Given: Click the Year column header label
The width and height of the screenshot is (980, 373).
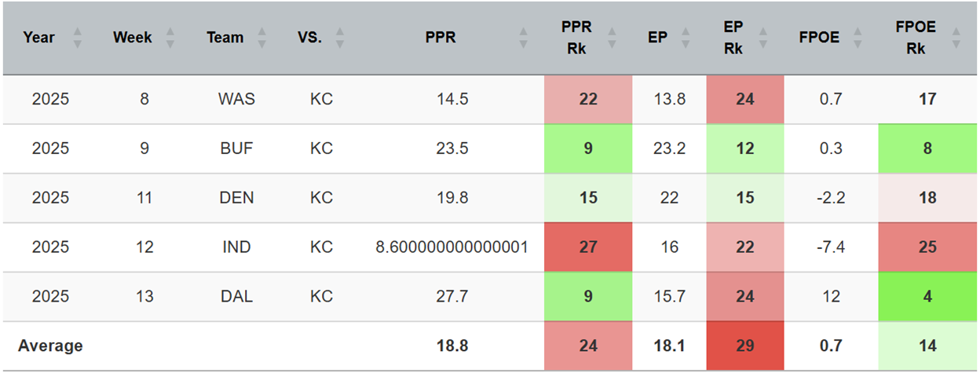Looking at the screenshot, I should point(39,38).
